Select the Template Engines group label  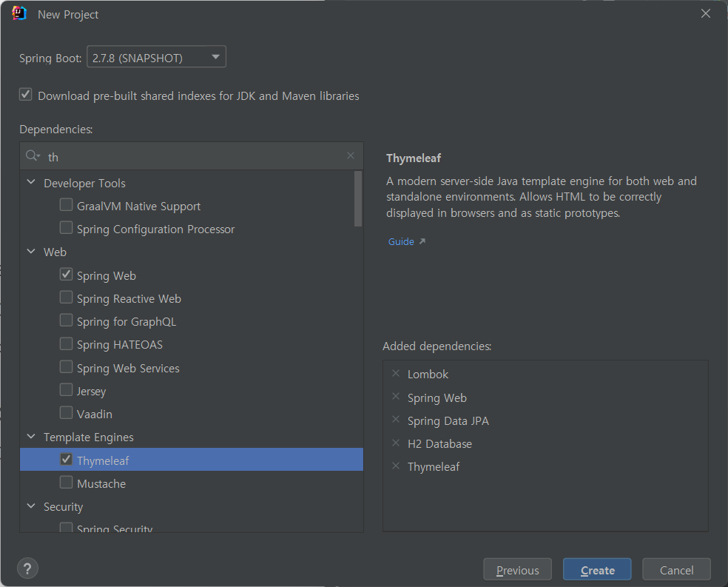[x=88, y=437]
